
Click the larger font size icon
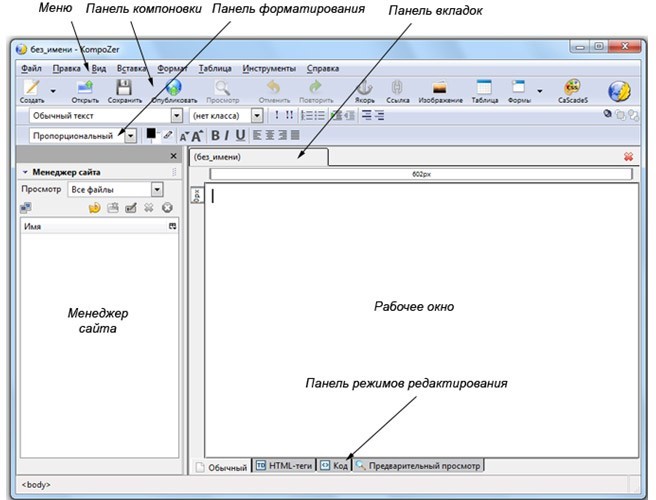point(197,136)
